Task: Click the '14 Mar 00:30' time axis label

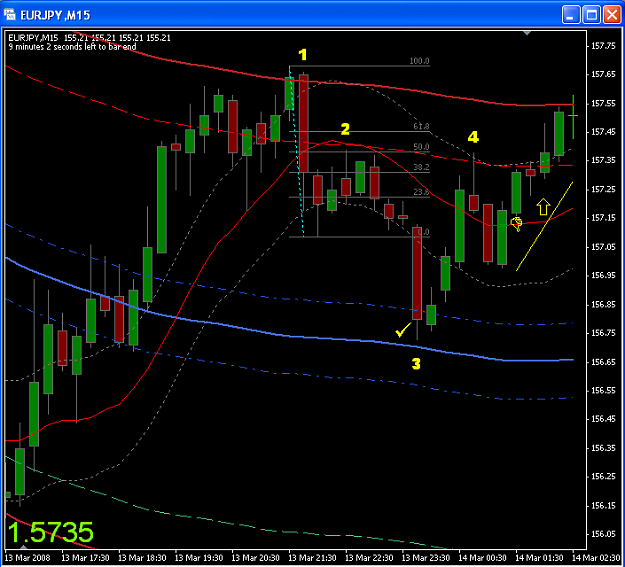Action: [x=483, y=557]
